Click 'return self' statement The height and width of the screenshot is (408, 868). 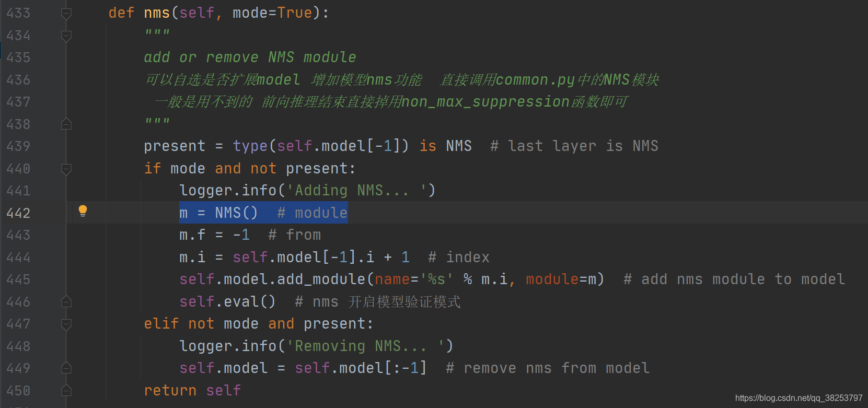click(192, 391)
